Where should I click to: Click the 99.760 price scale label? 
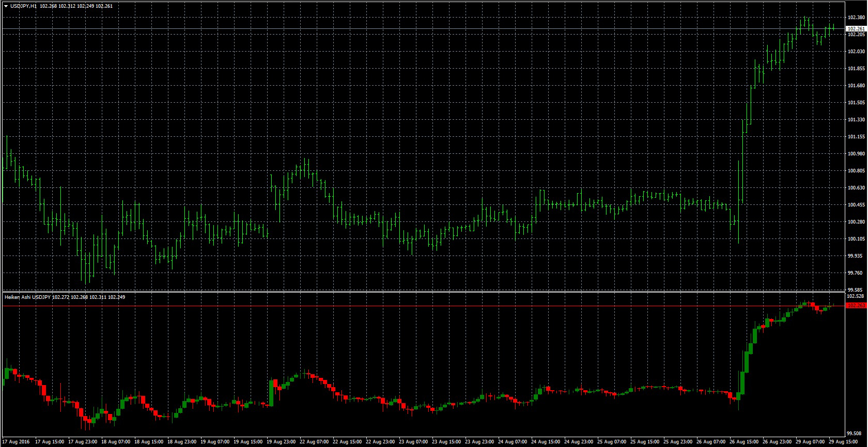(x=855, y=273)
